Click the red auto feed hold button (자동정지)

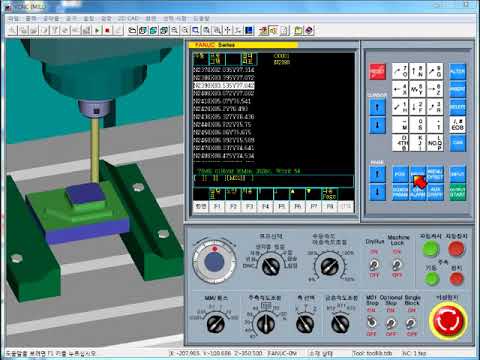456,249
